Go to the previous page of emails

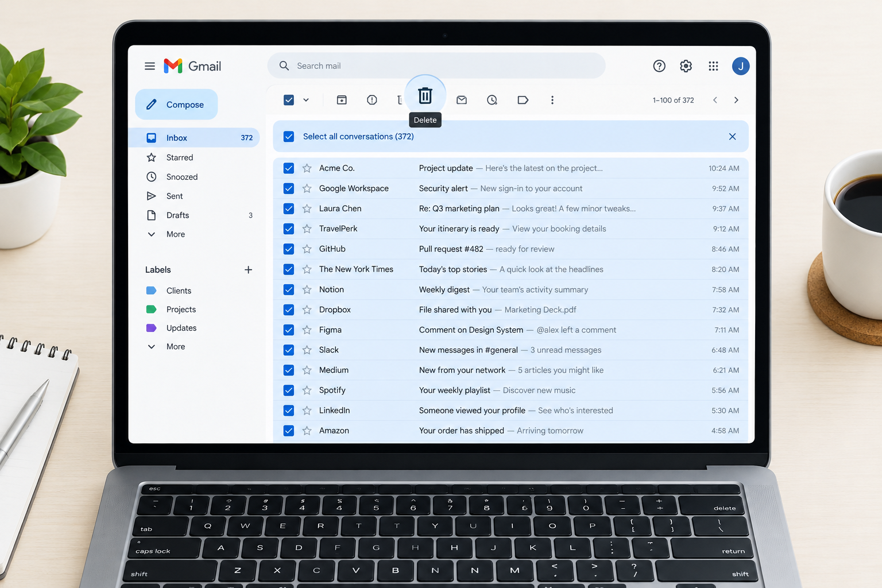tap(715, 100)
